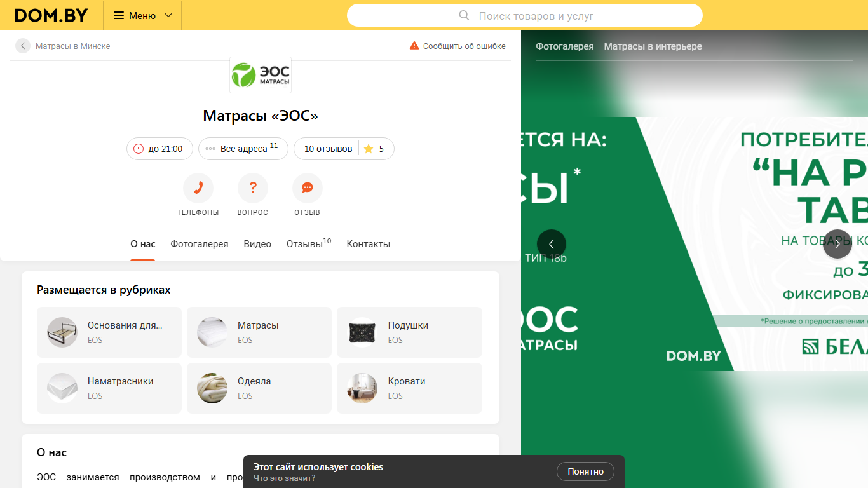Click the magnifier icon in search bar
The image size is (868, 488).
coord(465,15)
